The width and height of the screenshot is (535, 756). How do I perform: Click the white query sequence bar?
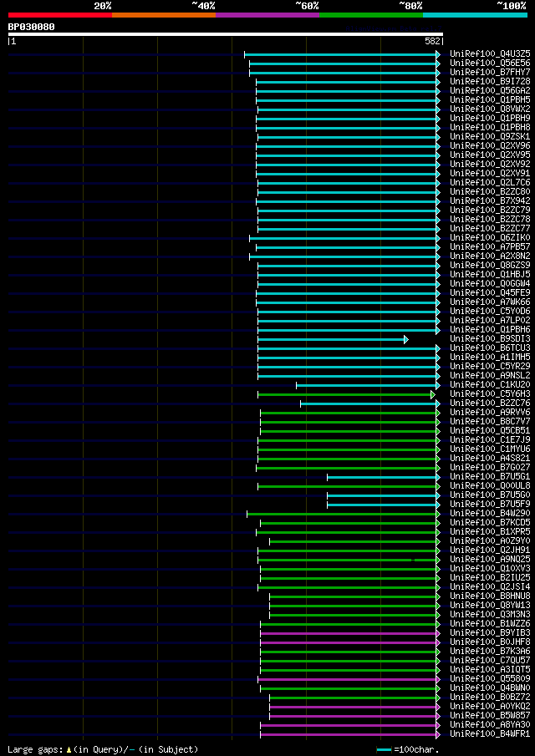226,34
